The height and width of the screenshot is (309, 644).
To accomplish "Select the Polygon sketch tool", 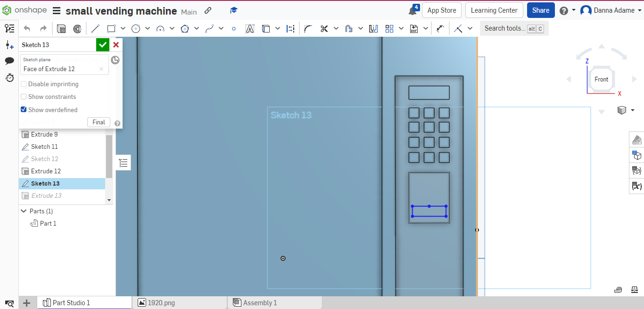I will 184,28.
